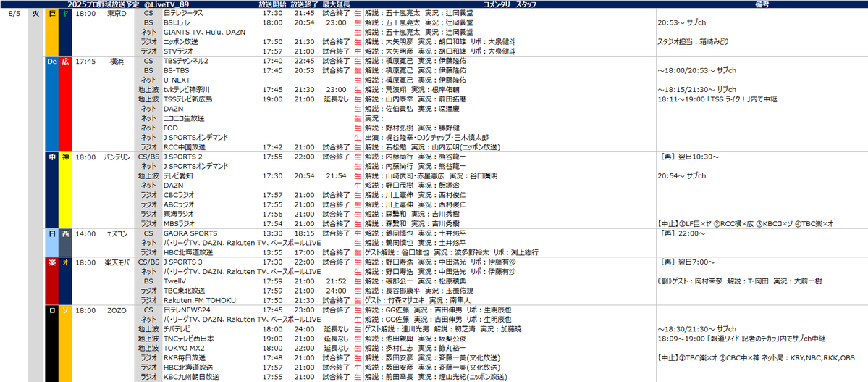Click the 日テレジータス channel cell
Image resolution: width=868 pixels, height=382 pixels.
pos(183,13)
